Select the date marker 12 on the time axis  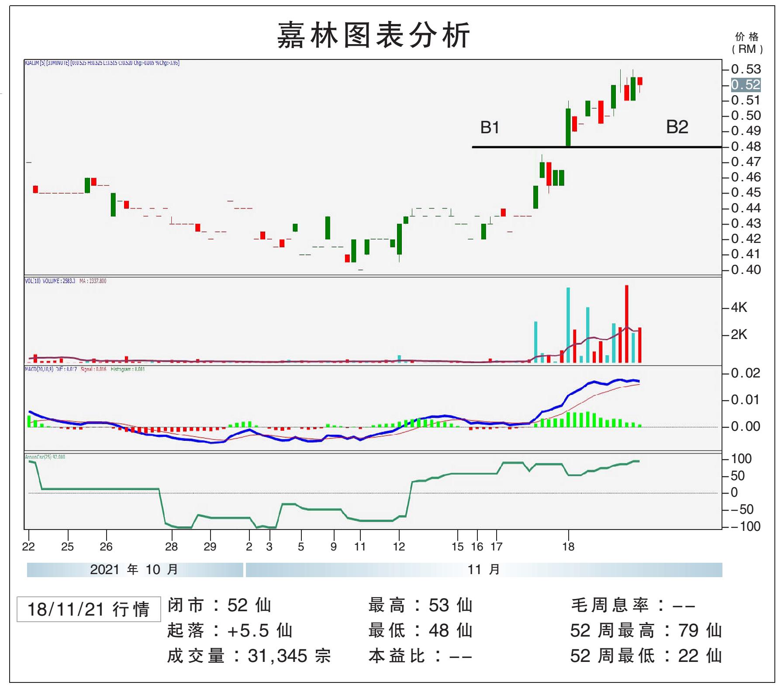[x=398, y=546]
